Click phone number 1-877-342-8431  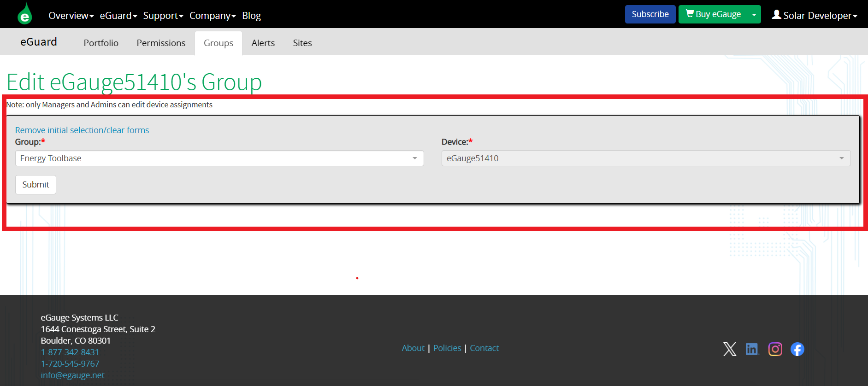tap(70, 352)
